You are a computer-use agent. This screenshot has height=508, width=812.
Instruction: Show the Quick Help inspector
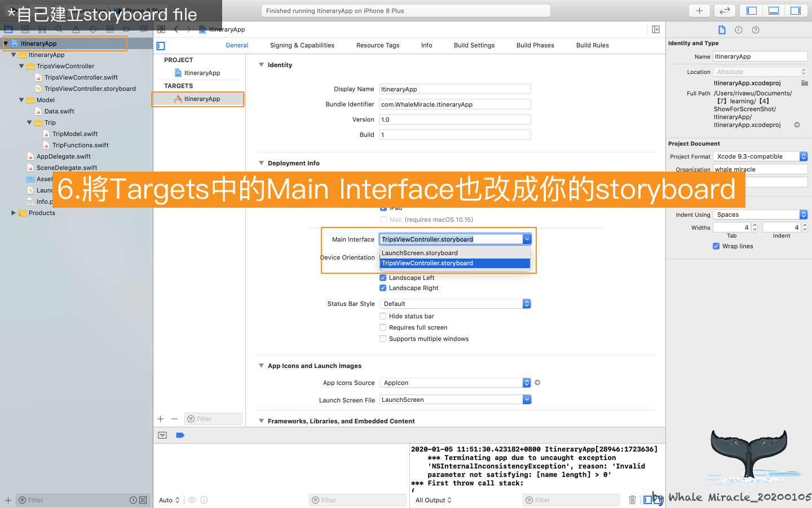coord(756,30)
